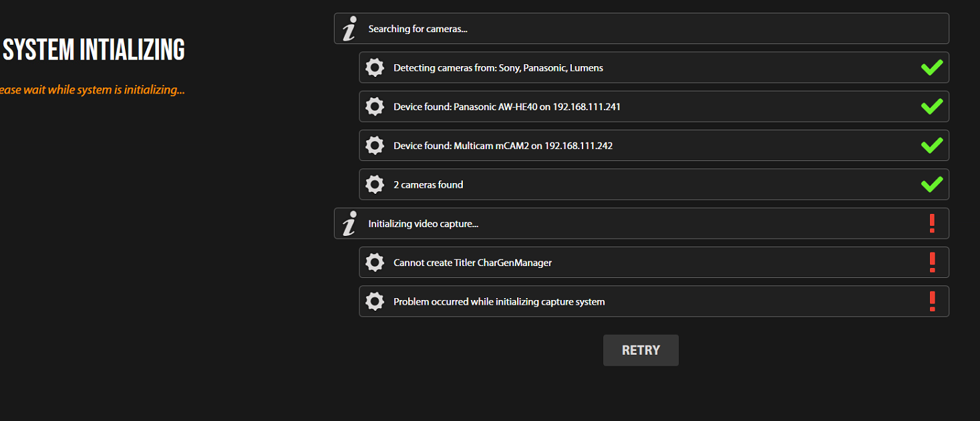
Task: Click gear icon on Cannot create Titler row
Action: point(375,263)
